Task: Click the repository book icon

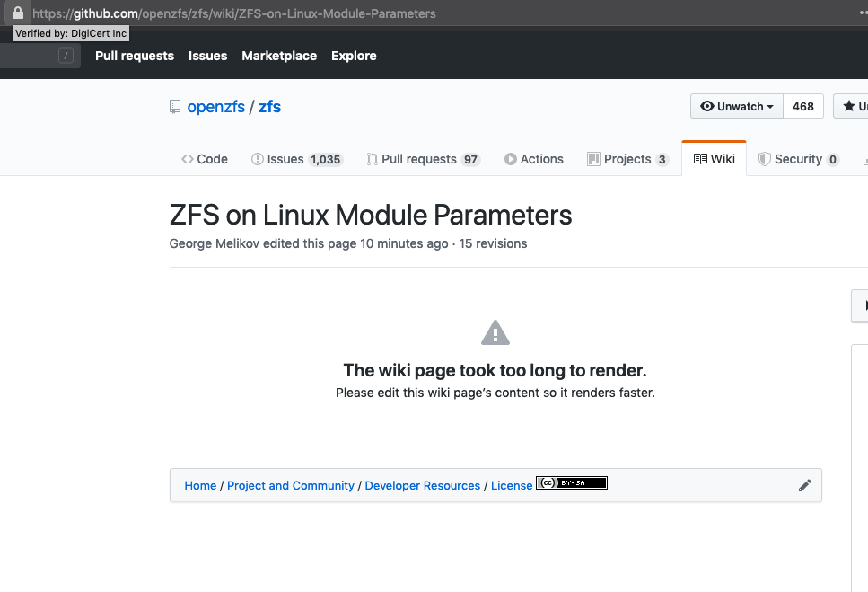Action: (x=175, y=107)
